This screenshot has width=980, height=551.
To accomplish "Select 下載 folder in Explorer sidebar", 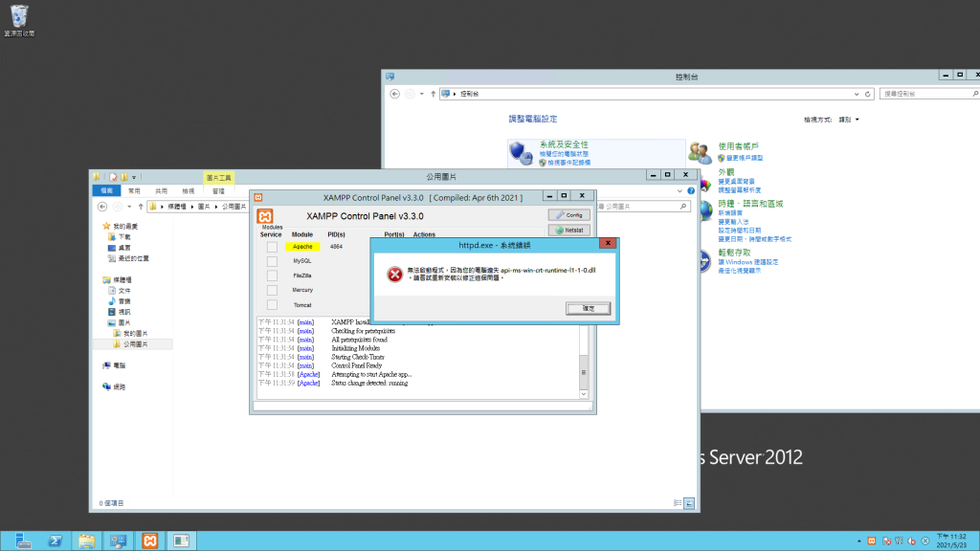I will pyautogui.click(x=124, y=237).
